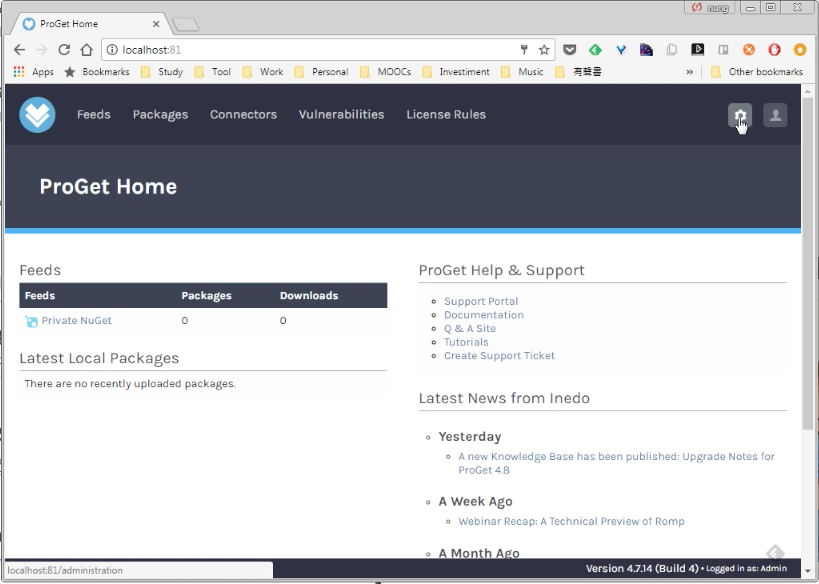Image resolution: width=819 pixels, height=584 pixels.
Task: Click the saved password key icon
Action: (524, 50)
